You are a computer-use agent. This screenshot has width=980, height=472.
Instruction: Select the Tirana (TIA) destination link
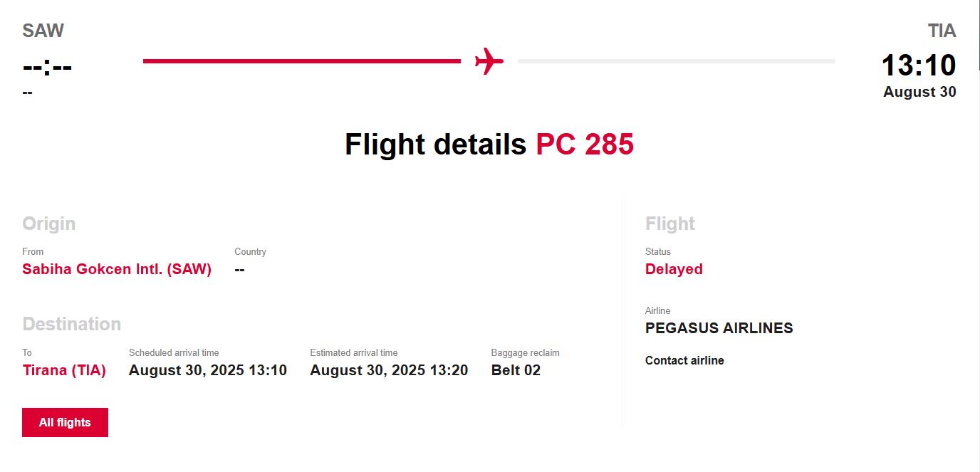pyautogui.click(x=64, y=370)
